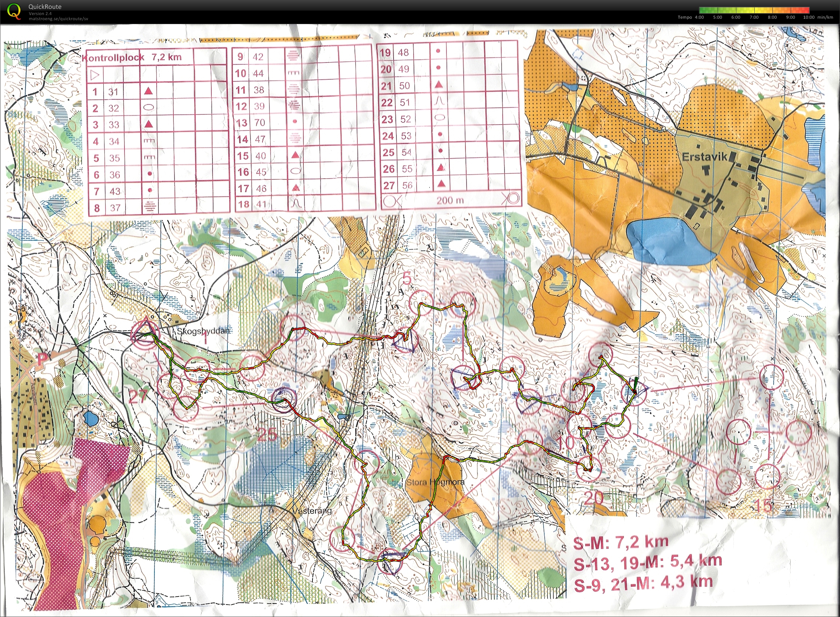Screen dimensions: 840x617
Task: Click the large pink '20' map number
Action: click(x=593, y=498)
